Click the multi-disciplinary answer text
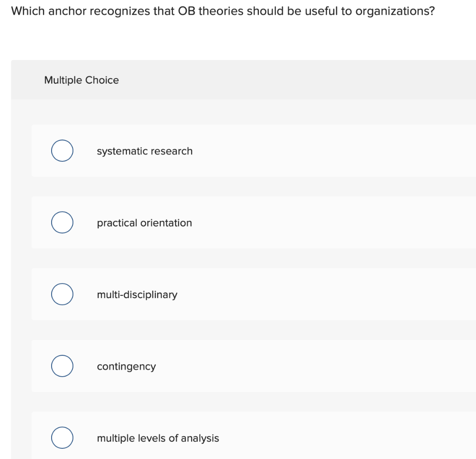The image size is (476, 459). coord(137,294)
